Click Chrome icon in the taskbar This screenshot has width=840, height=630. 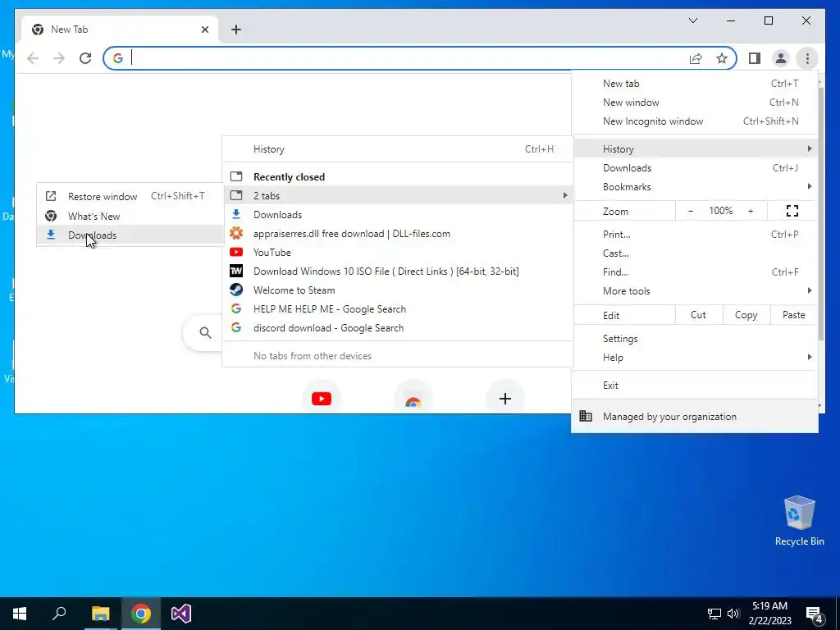tap(141, 614)
